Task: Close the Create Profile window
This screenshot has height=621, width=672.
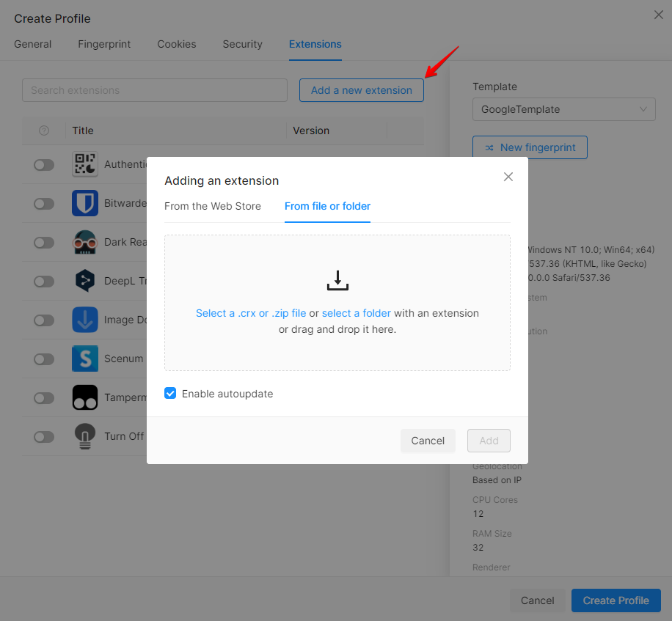Action: coord(659,15)
